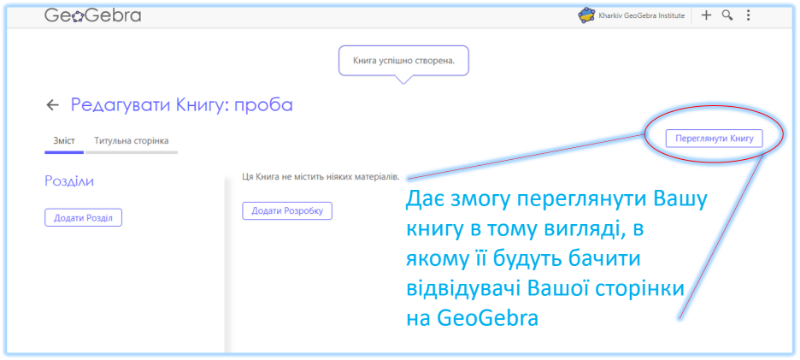Click the Додати Розділ button

[x=83, y=218]
